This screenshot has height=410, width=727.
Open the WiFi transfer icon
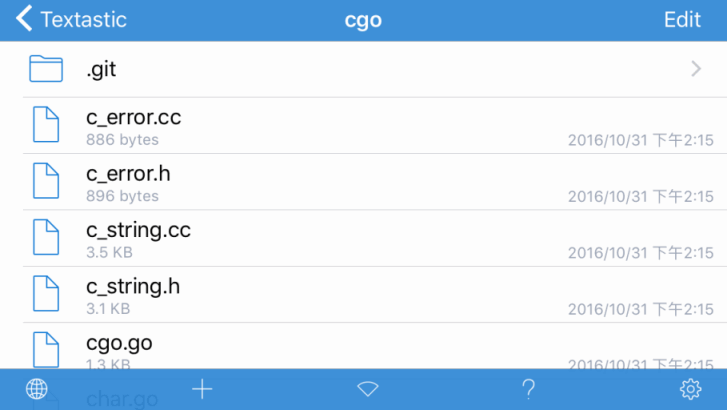click(x=368, y=389)
